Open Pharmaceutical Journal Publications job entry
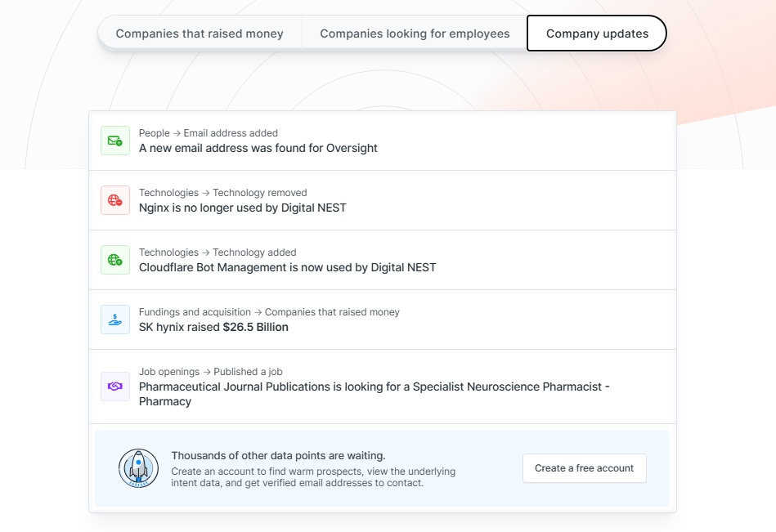776x532 pixels. (375, 394)
